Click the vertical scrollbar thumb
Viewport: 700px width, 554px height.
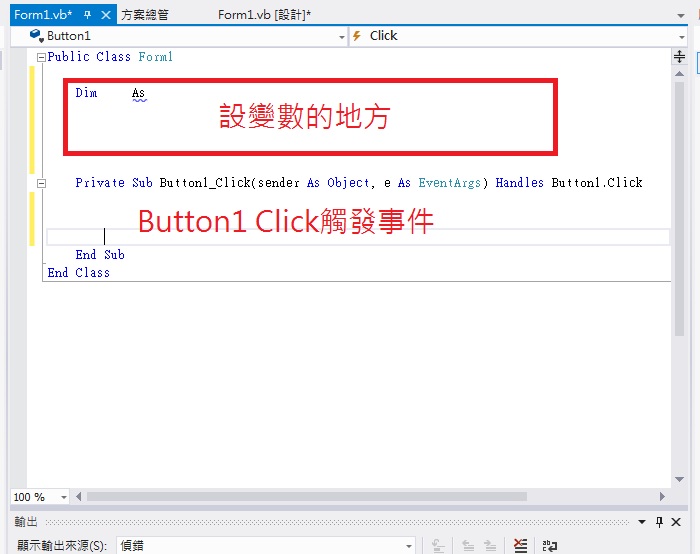point(679,208)
